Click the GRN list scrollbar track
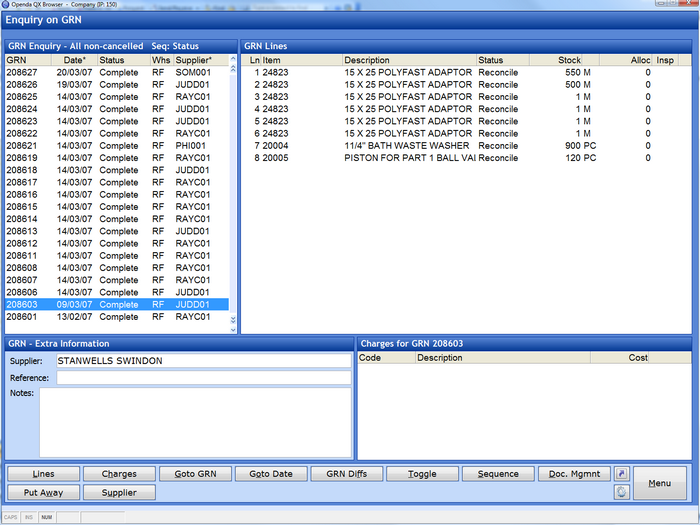700x525 pixels. [233, 194]
